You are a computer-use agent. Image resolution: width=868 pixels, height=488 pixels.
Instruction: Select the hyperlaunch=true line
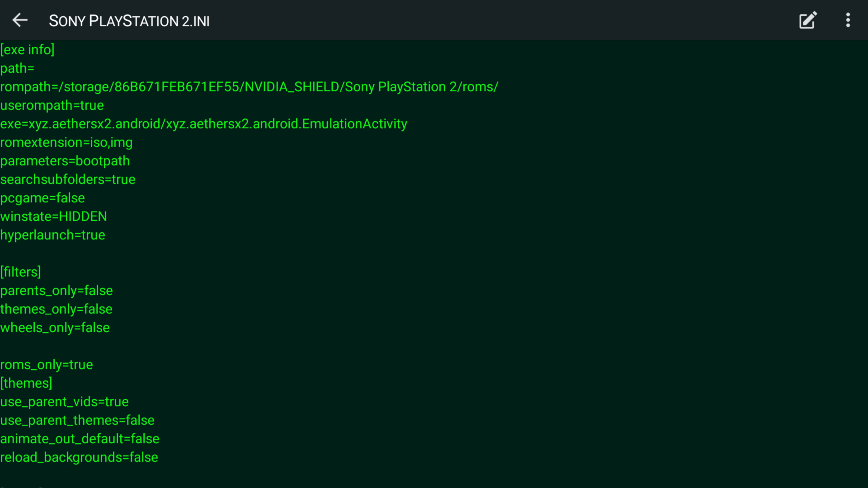[x=52, y=235]
